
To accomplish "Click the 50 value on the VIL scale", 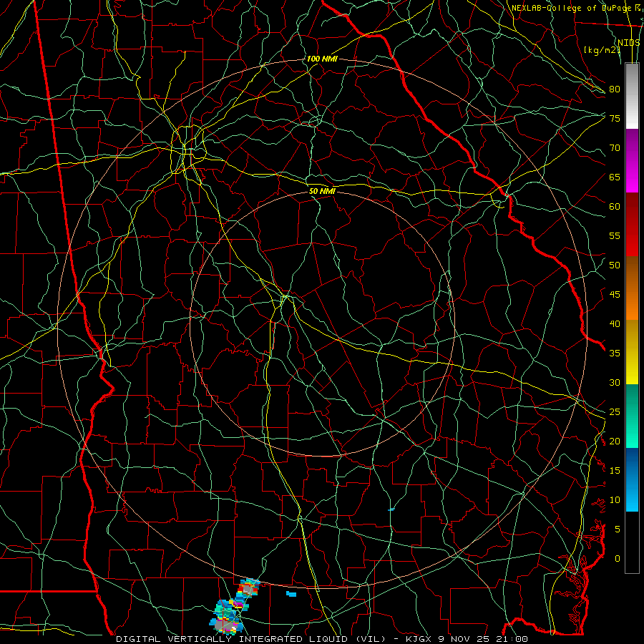I will (615, 265).
